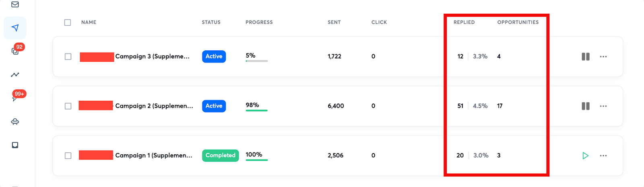Viewport: 644px width, 187px height.
Task: Resume Campaign 1 with play icon
Action: click(586, 156)
